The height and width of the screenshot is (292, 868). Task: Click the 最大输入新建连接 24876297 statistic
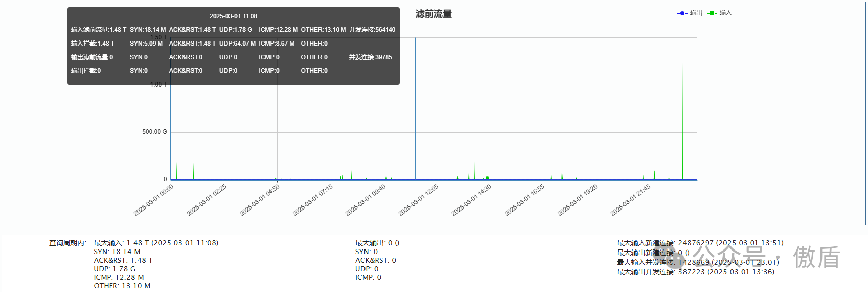[700, 243]
